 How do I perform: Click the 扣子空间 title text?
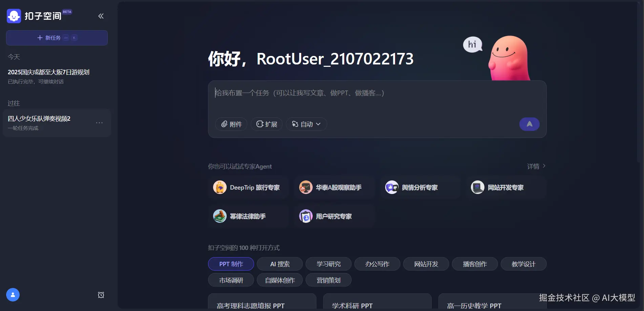(43, 16)
